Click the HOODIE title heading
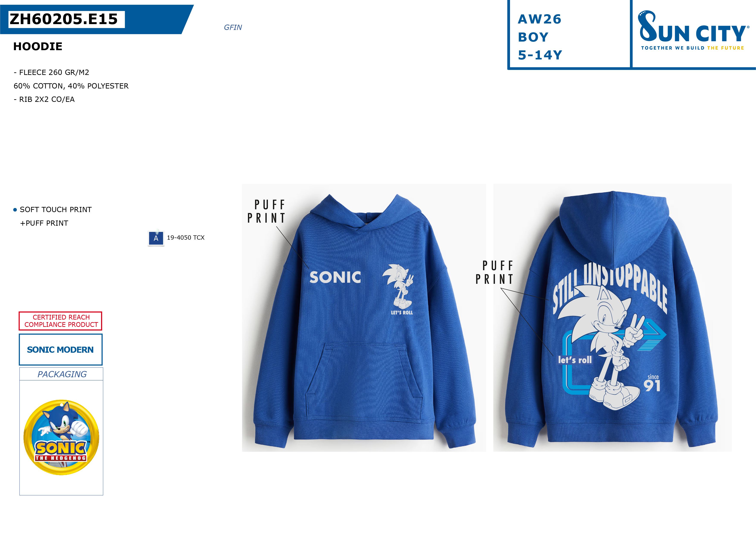Image resolution: width=756 pixels, height=534 pixels. pos(38,46)
